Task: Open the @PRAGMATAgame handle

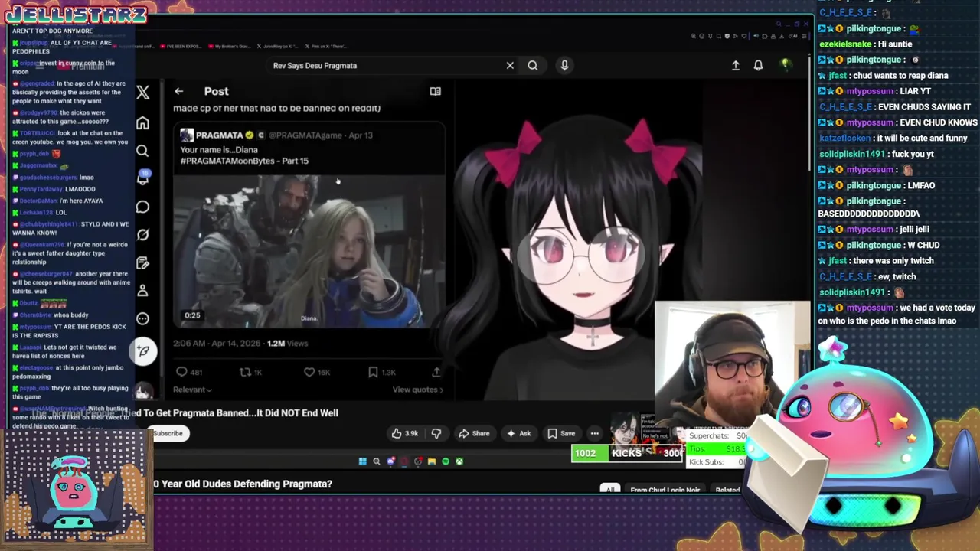Action: click(x=305, y=135)
